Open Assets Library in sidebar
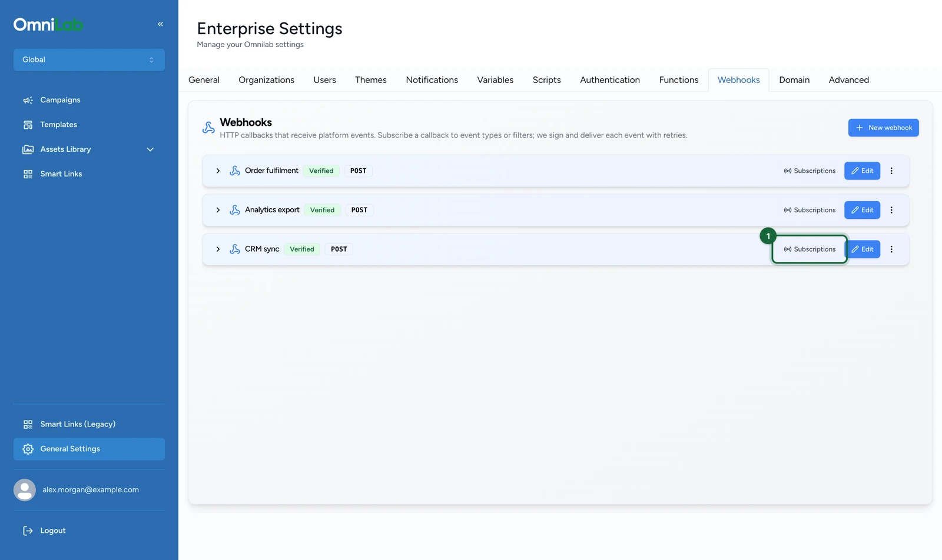Screen dimensions: 942x560 pos(89,149)
